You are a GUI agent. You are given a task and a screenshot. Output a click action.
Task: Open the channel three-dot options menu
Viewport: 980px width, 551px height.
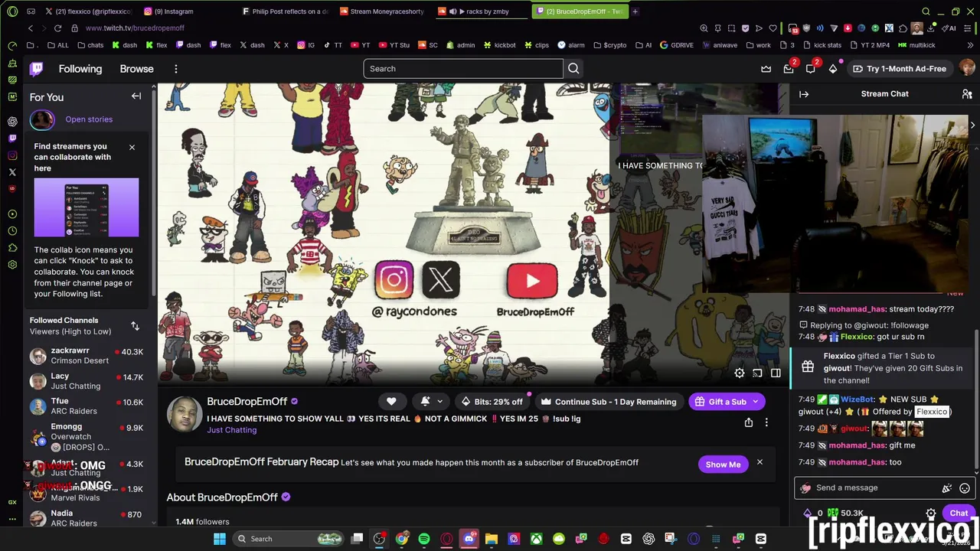[x=766, y=422]
